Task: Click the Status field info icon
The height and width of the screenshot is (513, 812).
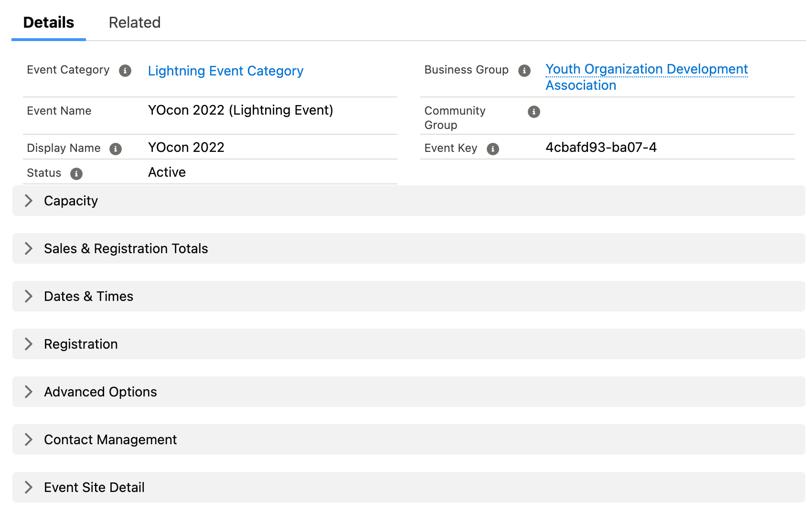Action: (x=76, y=174)
